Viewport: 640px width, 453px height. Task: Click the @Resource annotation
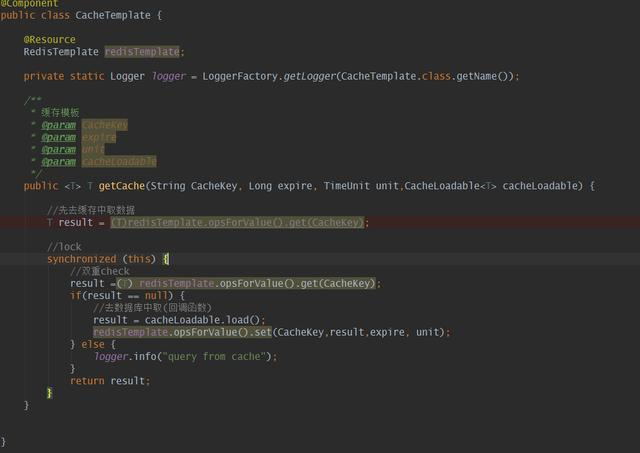pos(49,40)
